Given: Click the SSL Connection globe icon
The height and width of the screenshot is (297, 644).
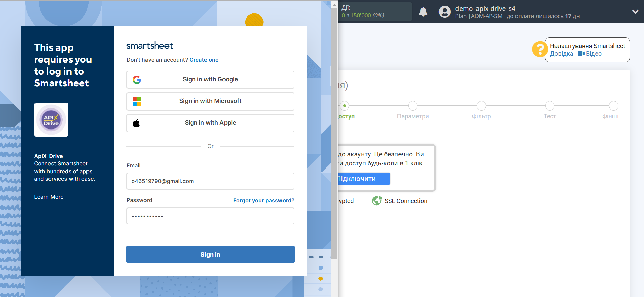Looking at the screenshot, I should 377,201.
